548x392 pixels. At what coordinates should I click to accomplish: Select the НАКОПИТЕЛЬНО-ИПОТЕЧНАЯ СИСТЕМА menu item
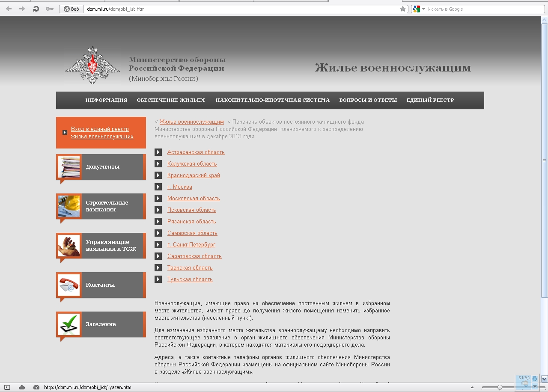[272, 100]
